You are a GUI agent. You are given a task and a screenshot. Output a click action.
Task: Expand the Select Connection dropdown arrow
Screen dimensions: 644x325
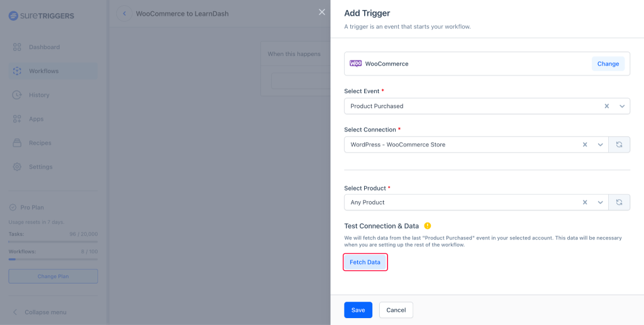[600, 145]
